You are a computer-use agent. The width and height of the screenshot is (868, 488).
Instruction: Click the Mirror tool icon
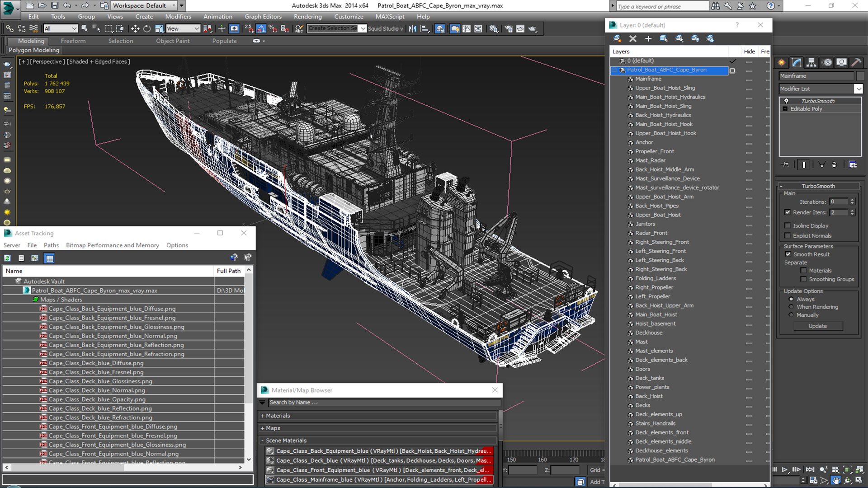(412, 28)
